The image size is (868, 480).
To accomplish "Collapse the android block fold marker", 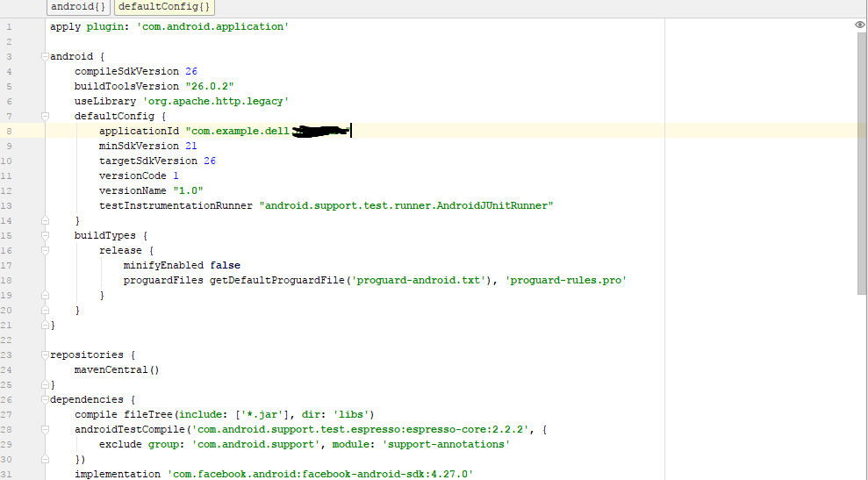I will click(45, 56).
